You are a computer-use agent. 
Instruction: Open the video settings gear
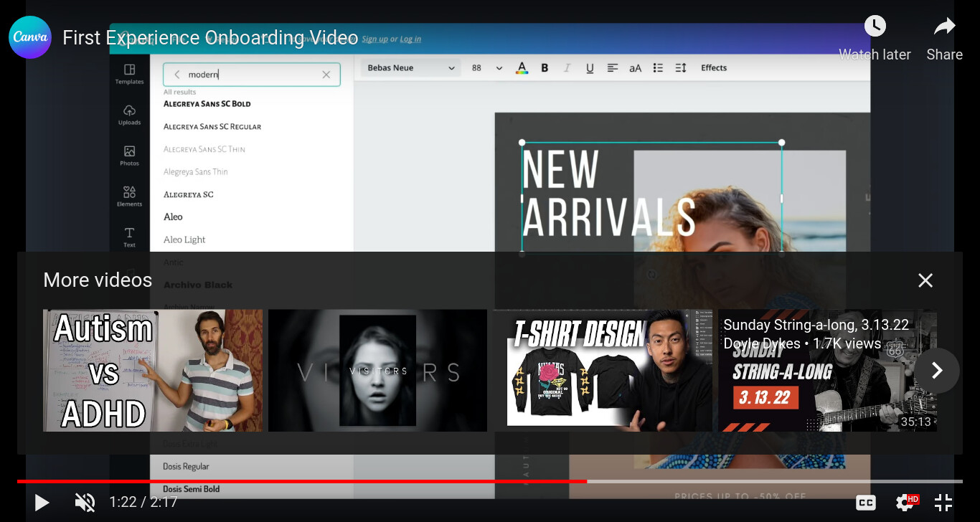pos(905,503)
